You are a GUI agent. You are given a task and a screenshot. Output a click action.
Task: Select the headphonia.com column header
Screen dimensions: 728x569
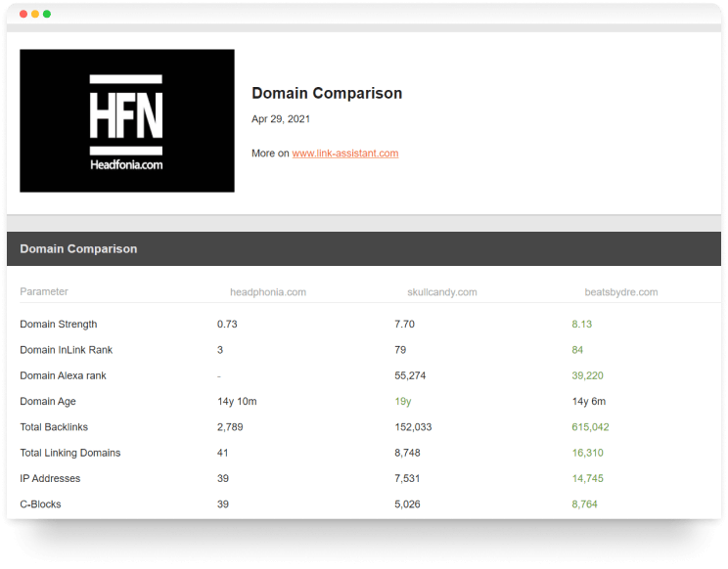click(x=267, y=292)
